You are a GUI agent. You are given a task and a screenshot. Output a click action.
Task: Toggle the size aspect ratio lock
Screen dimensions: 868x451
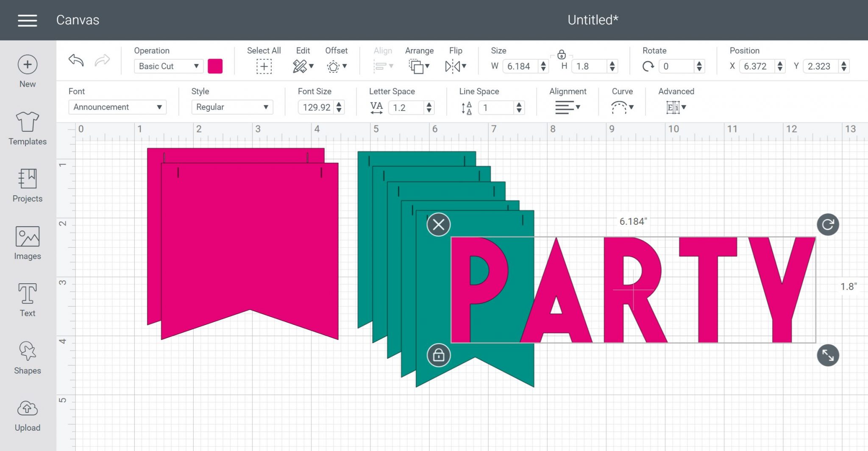click(562, 55)
